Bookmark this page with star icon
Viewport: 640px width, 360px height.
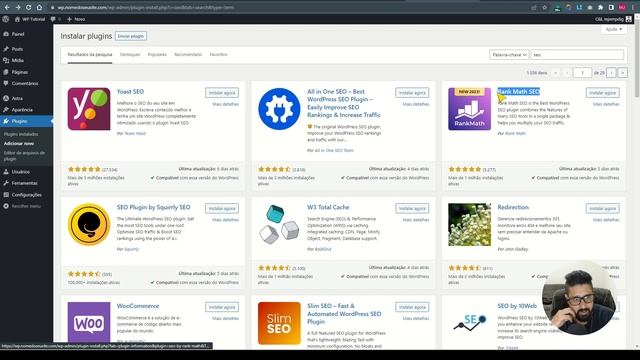click(544, 7)
